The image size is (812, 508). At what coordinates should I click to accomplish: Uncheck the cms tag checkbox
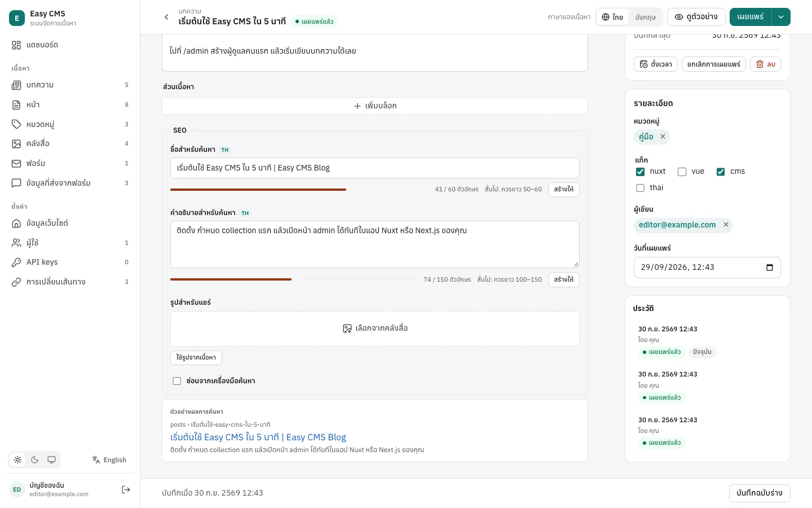coord(721,172)
